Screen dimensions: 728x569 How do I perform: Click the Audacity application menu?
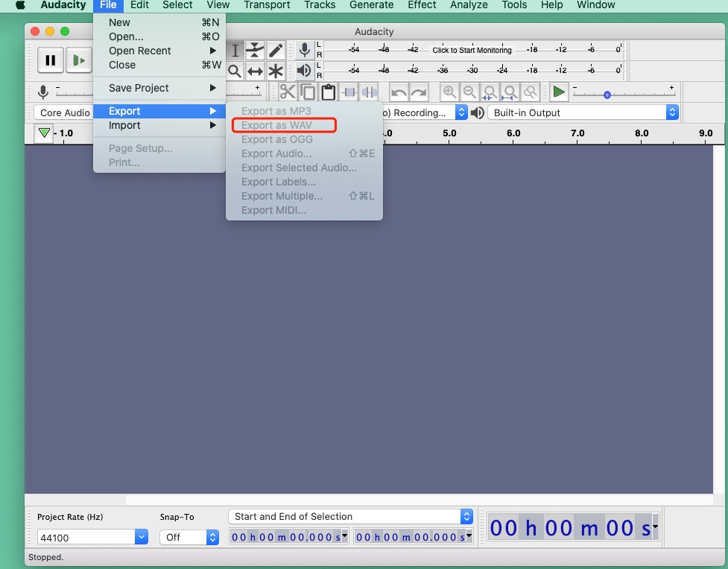63,5
